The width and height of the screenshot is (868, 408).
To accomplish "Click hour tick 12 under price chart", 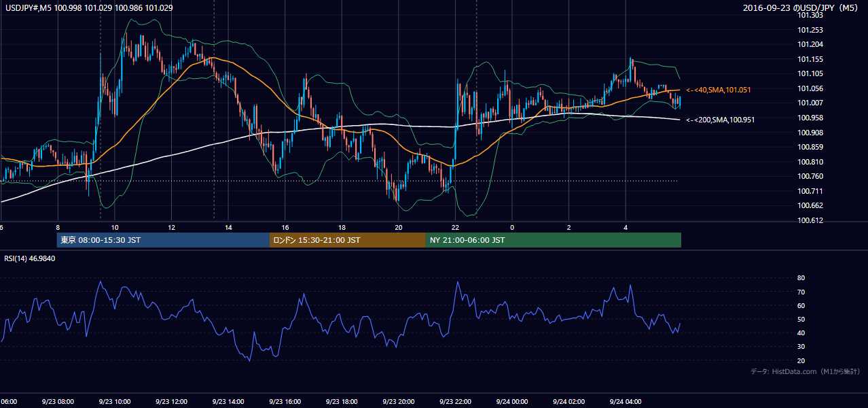I will tap(172, 228).
